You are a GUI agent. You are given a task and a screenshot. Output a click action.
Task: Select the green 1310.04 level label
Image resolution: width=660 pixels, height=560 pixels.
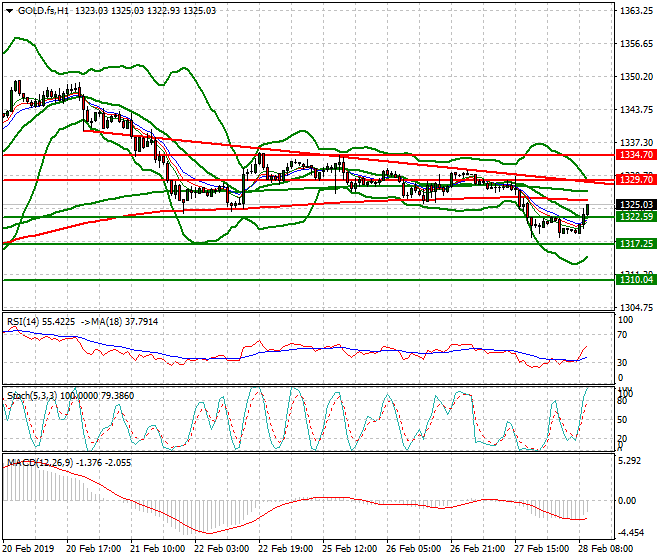point(636,279)
